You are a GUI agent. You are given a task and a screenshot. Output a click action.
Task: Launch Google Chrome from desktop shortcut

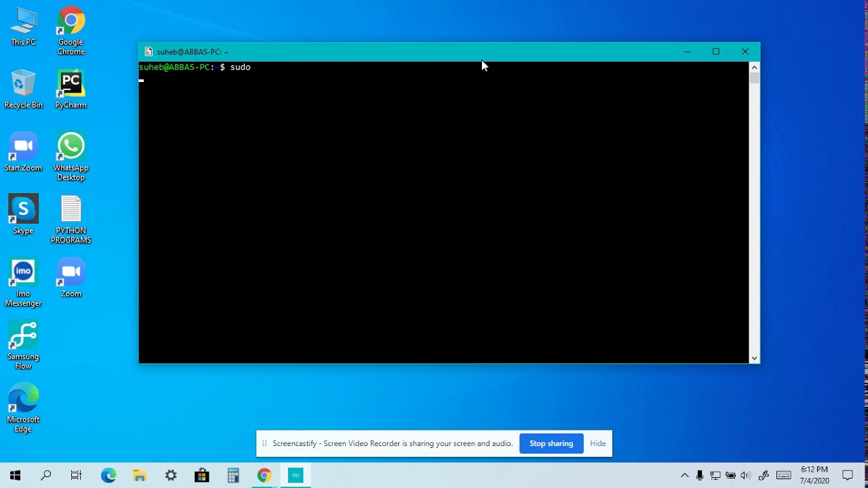tap(71, 31)
